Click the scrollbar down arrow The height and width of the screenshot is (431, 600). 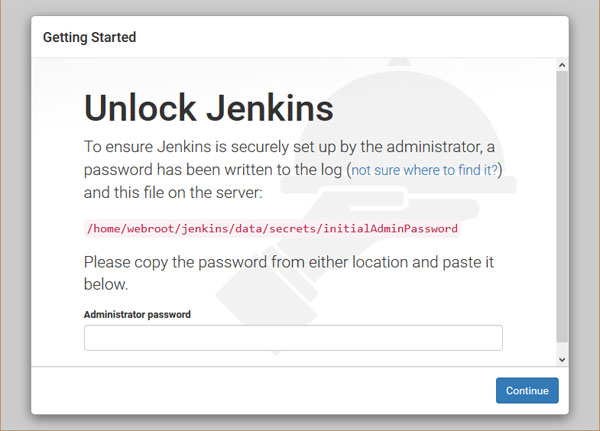point(562,359)
